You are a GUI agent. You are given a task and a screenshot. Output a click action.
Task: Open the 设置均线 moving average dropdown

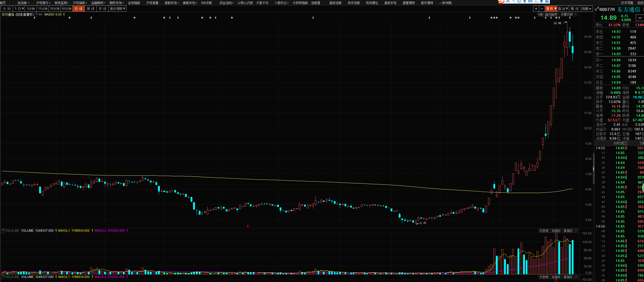coord(568,14)
